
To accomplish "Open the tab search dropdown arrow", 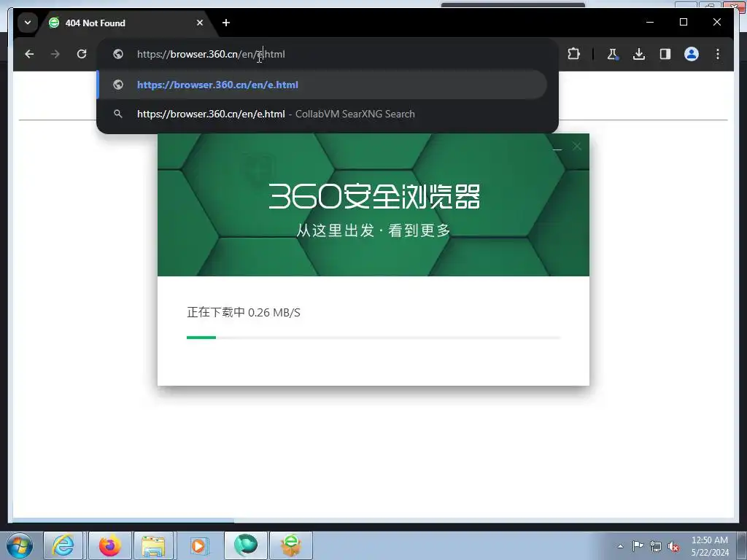I will [x=28, y=23].
